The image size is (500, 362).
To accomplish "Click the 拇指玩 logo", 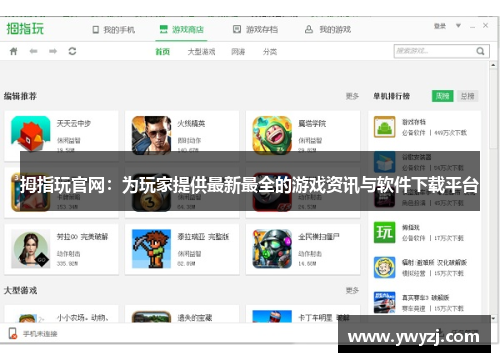I will pos(25,29).
